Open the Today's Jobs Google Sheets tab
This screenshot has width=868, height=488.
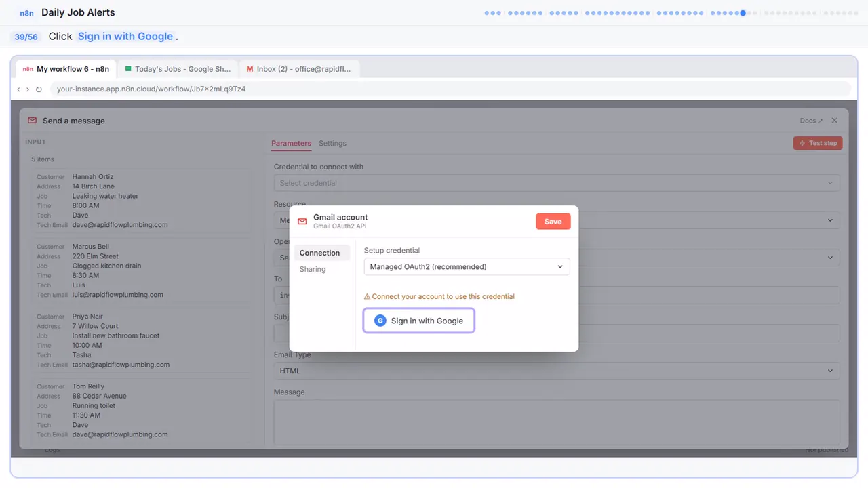178,69
